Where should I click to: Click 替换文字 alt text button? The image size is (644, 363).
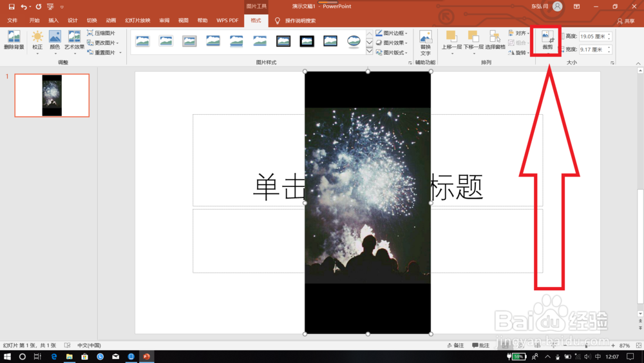tap(426, 43)
